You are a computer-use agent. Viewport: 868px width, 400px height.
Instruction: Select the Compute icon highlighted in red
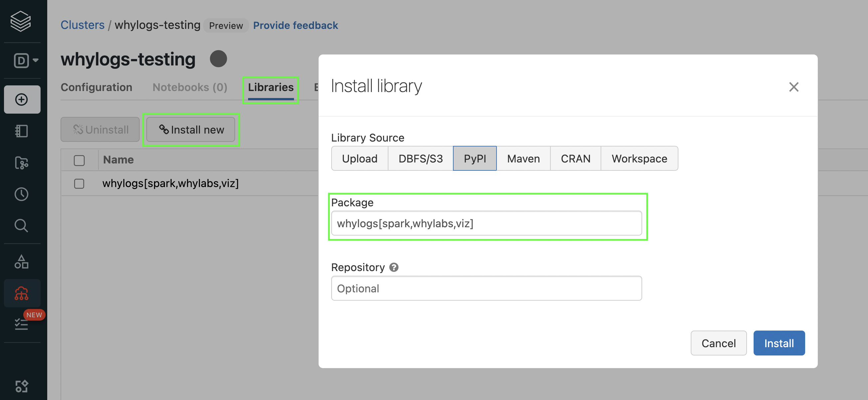point(22,293)
